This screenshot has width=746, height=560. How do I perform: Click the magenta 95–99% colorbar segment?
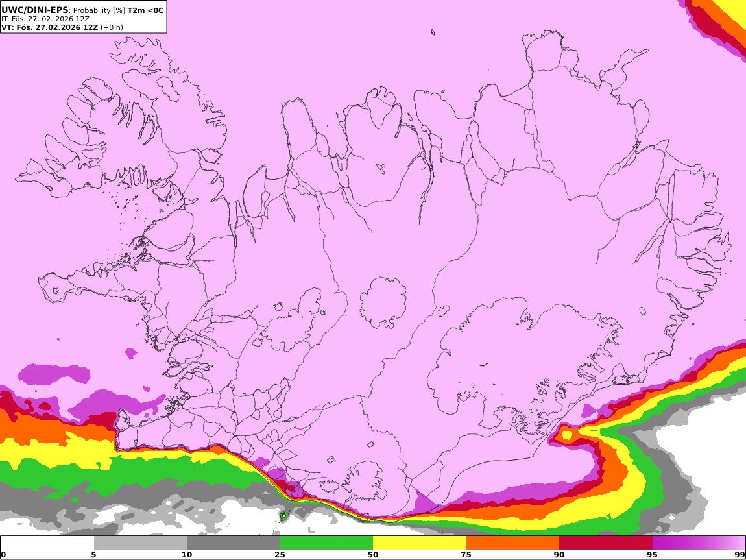pos(699,543)
